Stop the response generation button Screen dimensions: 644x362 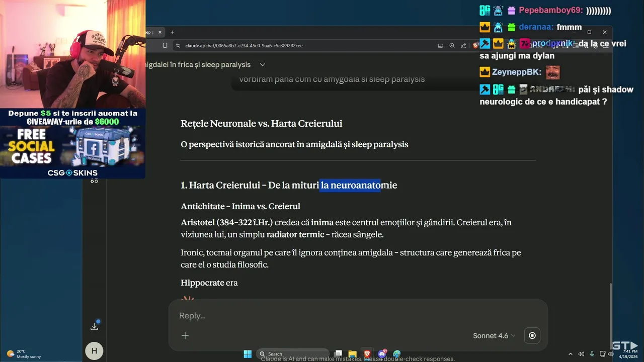[x=532, y=335]
